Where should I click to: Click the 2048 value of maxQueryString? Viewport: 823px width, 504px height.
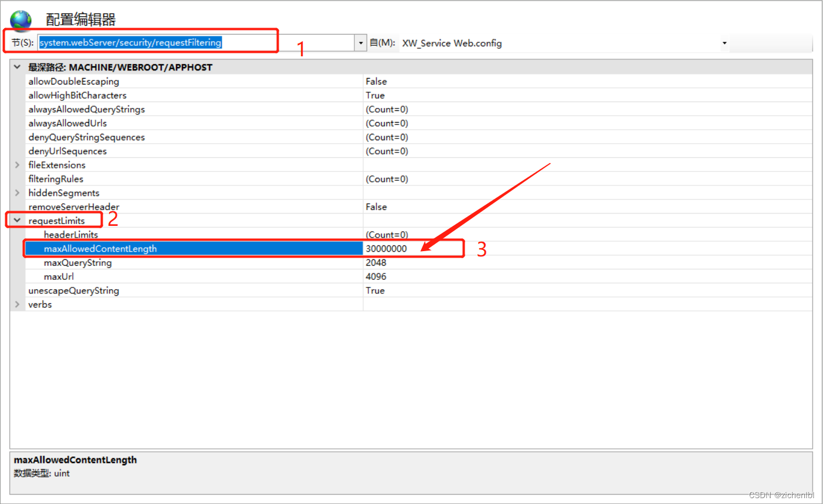pyautogui.click(x=376, y=263)
